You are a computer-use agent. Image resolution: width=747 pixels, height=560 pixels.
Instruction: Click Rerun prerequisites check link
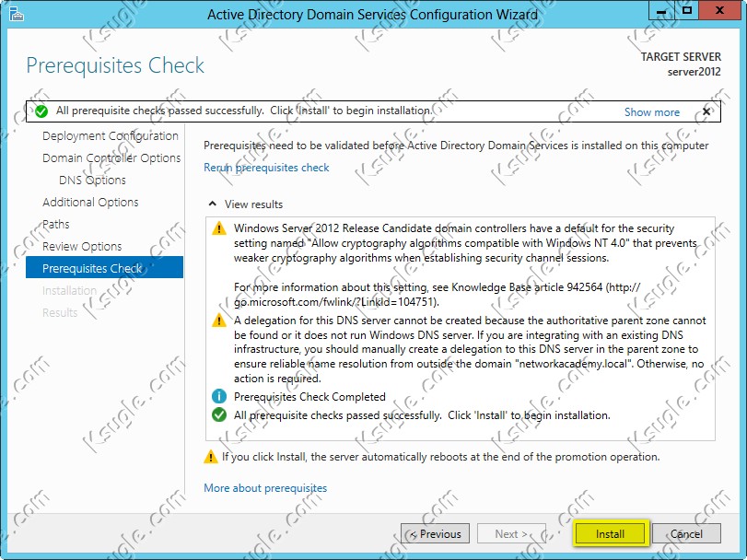coord(266,168)
